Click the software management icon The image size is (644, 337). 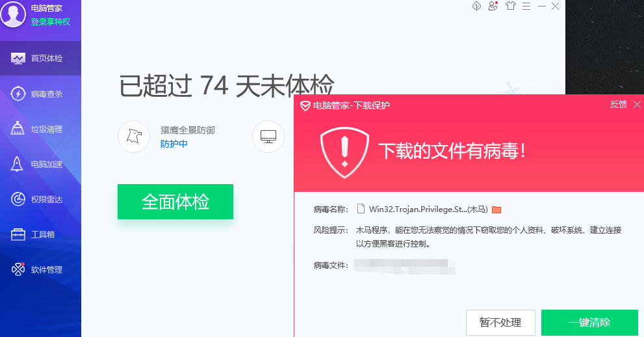(18, 269)
